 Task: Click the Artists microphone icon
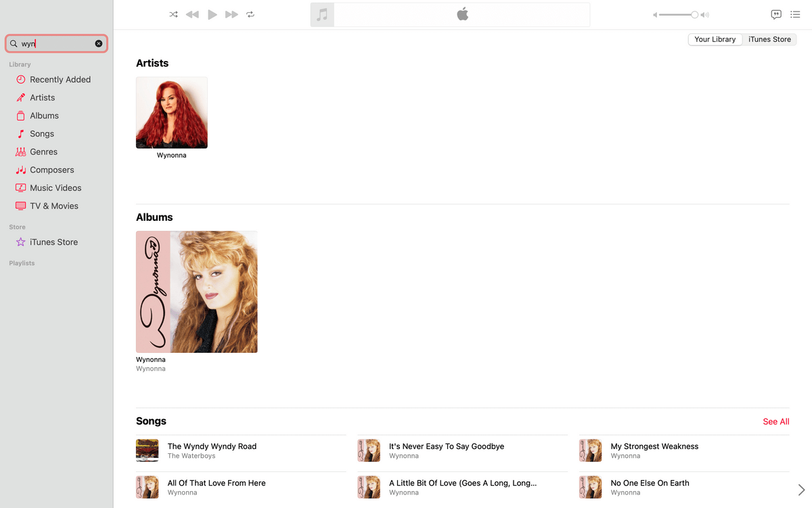coord(20,98)
